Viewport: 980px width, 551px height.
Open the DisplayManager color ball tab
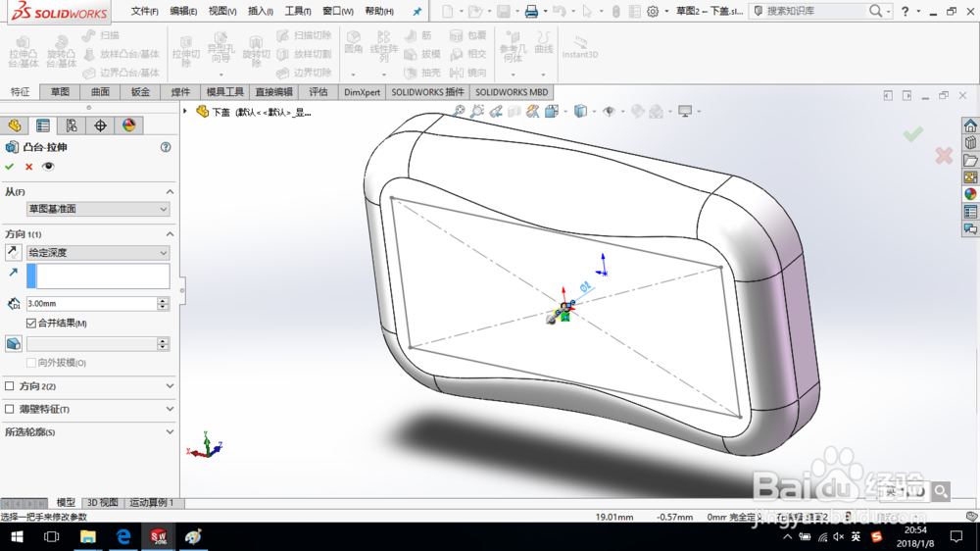pos(128,125)
